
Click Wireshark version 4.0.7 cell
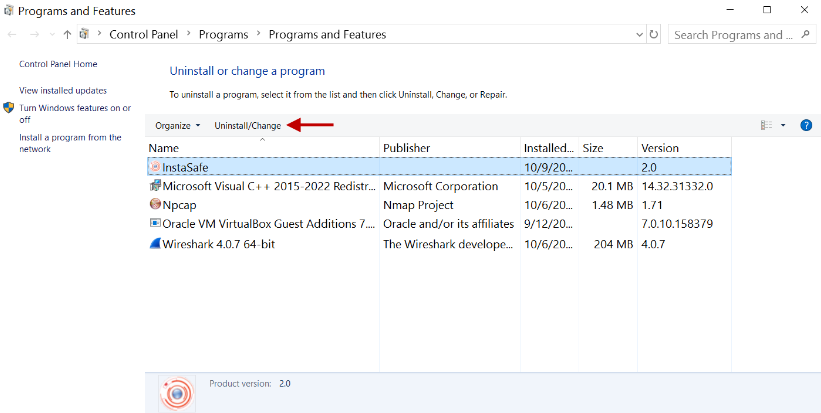(x=653, y=243)
